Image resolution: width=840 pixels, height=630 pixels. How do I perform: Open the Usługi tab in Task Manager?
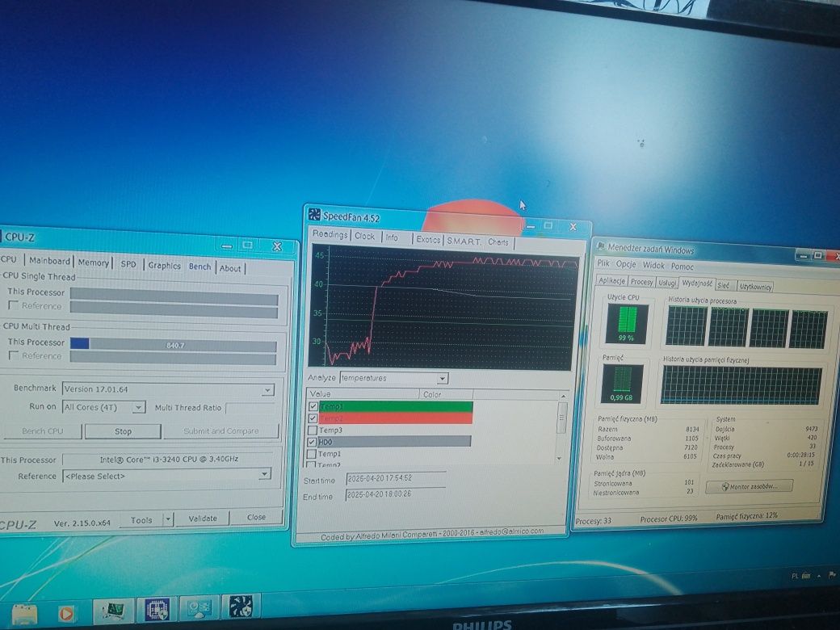(x=667, y=283)
